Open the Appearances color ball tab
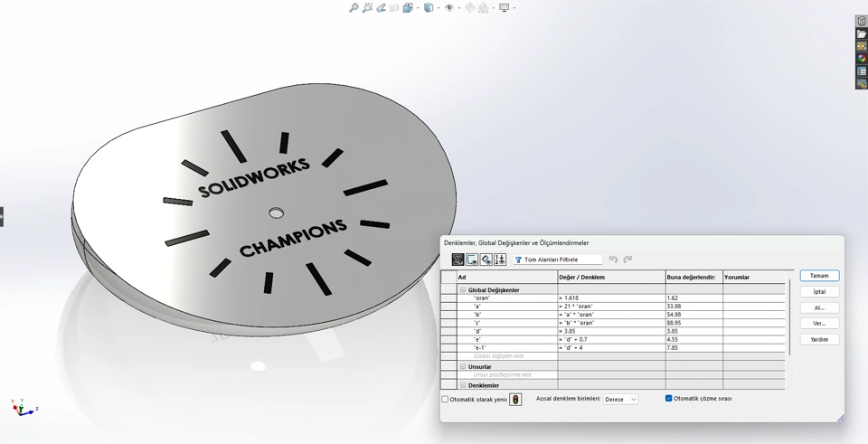868x444 pixels. (862, 58)
